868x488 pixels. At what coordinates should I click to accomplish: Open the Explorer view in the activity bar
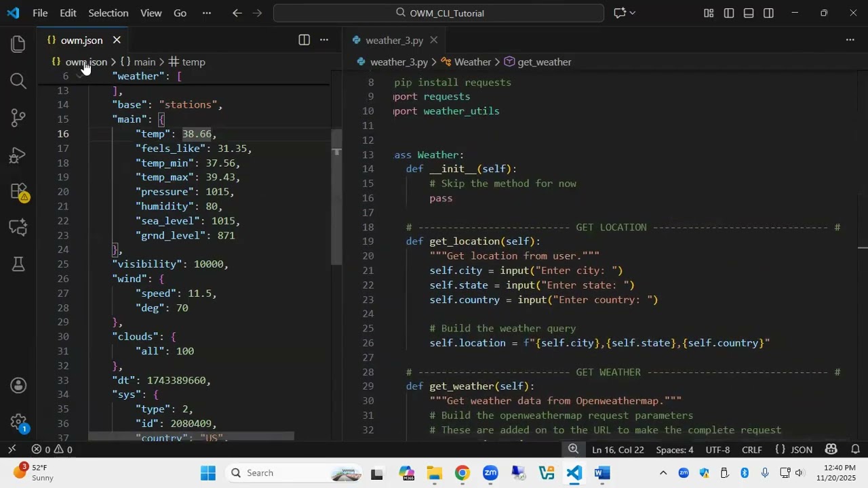(18, 45)
